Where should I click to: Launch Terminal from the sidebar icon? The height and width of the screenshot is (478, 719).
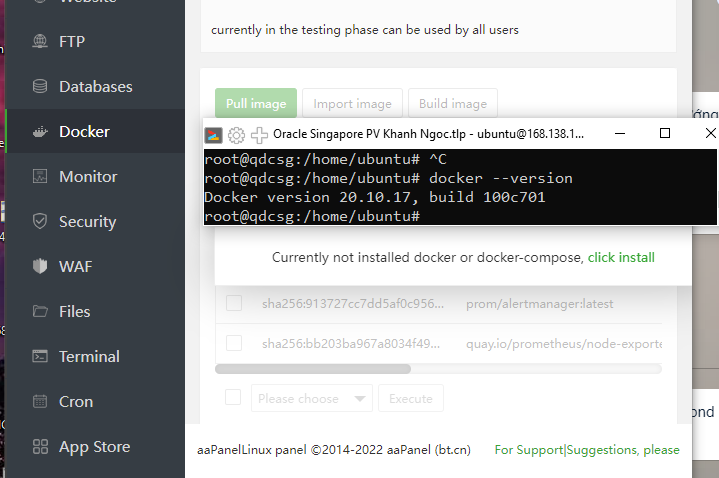point(41,357)
